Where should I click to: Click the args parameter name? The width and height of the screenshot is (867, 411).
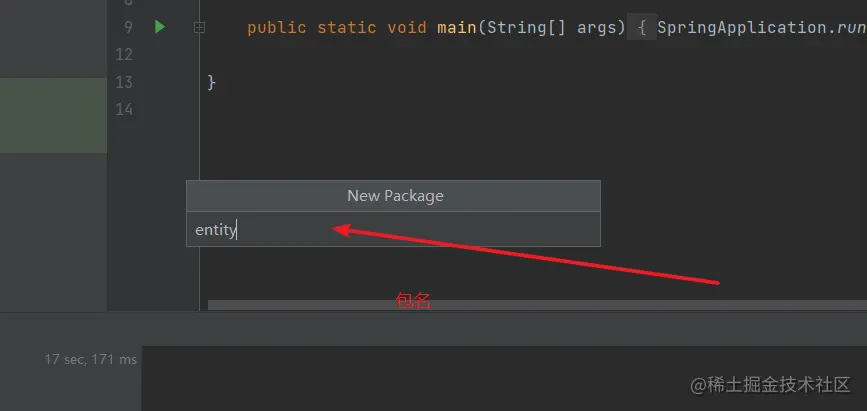tap(597, 28)
